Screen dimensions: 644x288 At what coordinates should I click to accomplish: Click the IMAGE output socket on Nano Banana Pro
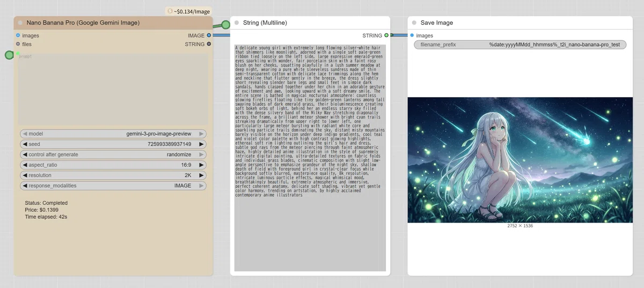pyautogui.click(x=209, y=35)
